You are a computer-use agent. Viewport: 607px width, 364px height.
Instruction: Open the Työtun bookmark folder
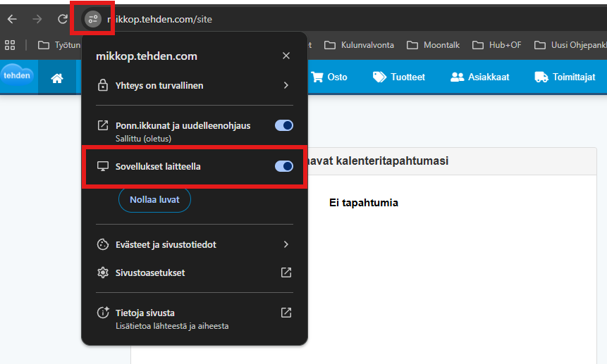59,45
